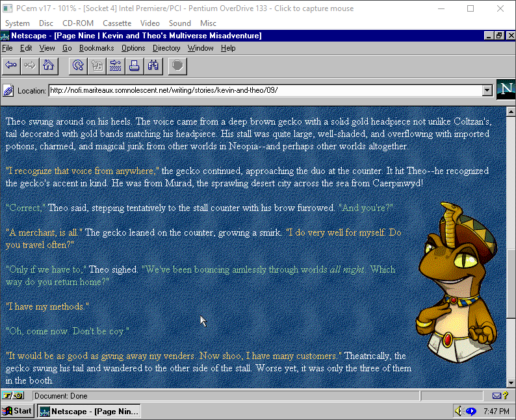This screenshot has width=516, height=420.
Task: Click the Windows Start button
Action: pos(18,411)
